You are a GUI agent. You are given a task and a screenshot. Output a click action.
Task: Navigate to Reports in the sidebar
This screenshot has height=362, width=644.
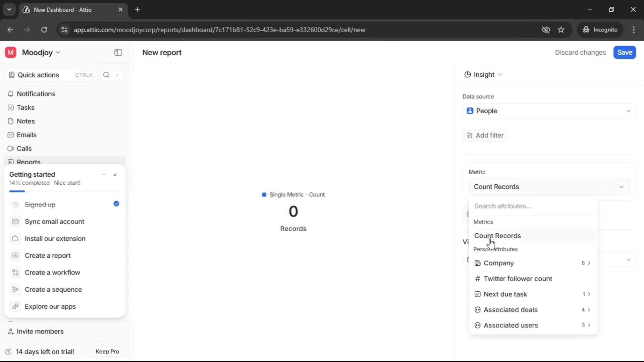(28, 162)
